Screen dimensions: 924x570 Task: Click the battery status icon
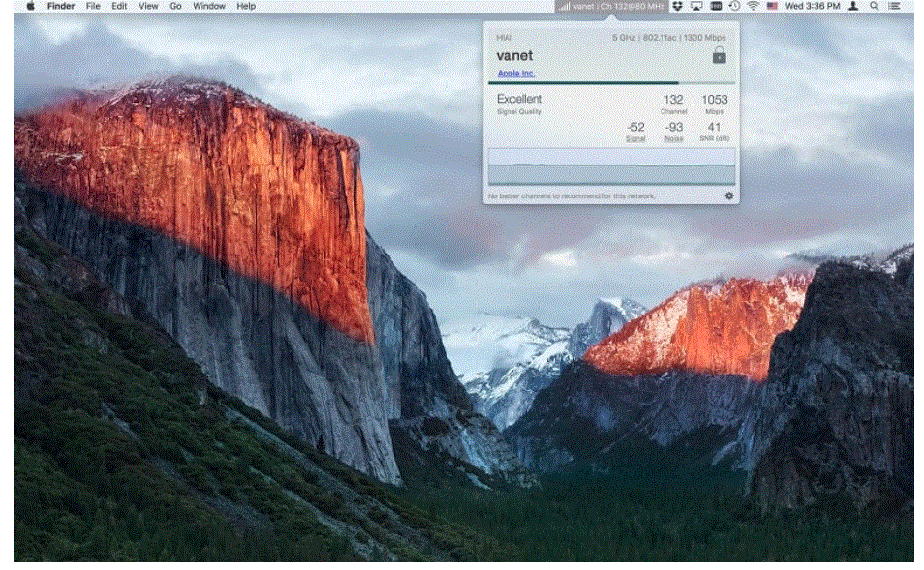click(716, 6)
